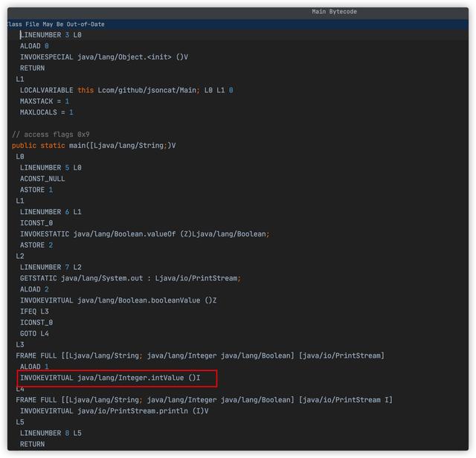The height and width of the screenshot is (458, 476).
Task: Click the GETSTATIC java/lang/System.out line
Action: point(130,278)
